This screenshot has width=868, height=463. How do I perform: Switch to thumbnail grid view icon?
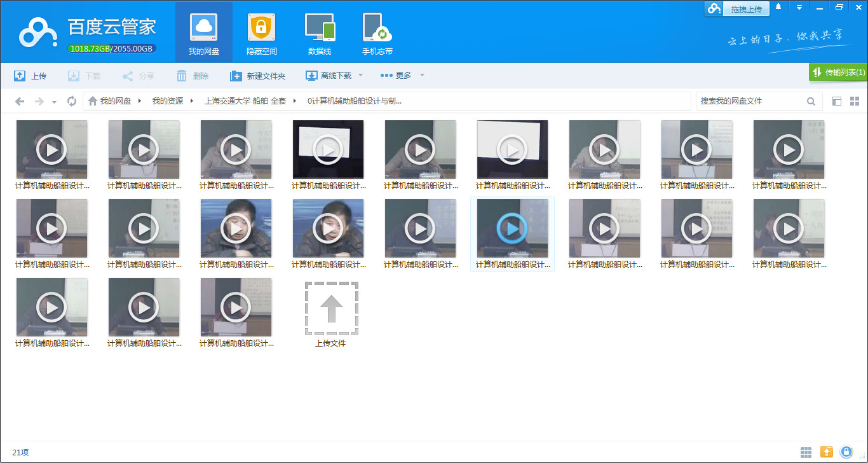click(x=855, y=101)
